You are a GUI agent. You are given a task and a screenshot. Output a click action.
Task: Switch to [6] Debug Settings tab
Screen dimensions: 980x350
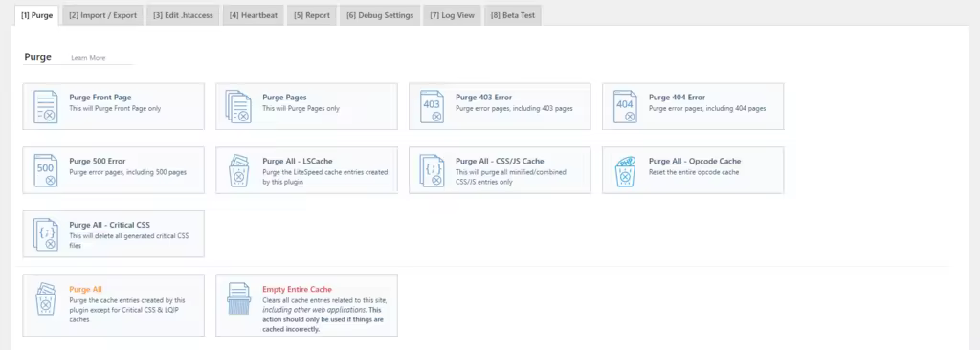tap(380, 15)
